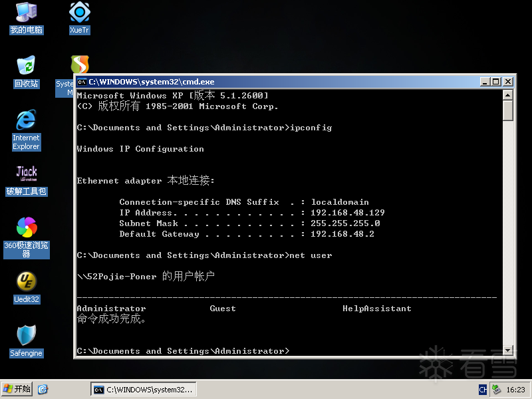Close the cmd.exe window
Image resolution: width=532 pixels, height=399 pixels.
point(507,82)
